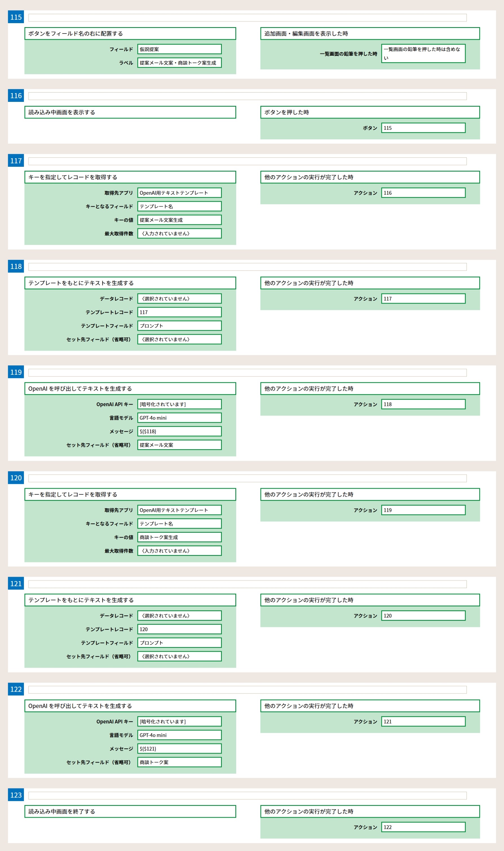Image resolution: width=504 pixels, height=851 pixels.
Task: Select the '一覧画面の鉛筆を押した時は含めない' option field
Action: [423, 54]
